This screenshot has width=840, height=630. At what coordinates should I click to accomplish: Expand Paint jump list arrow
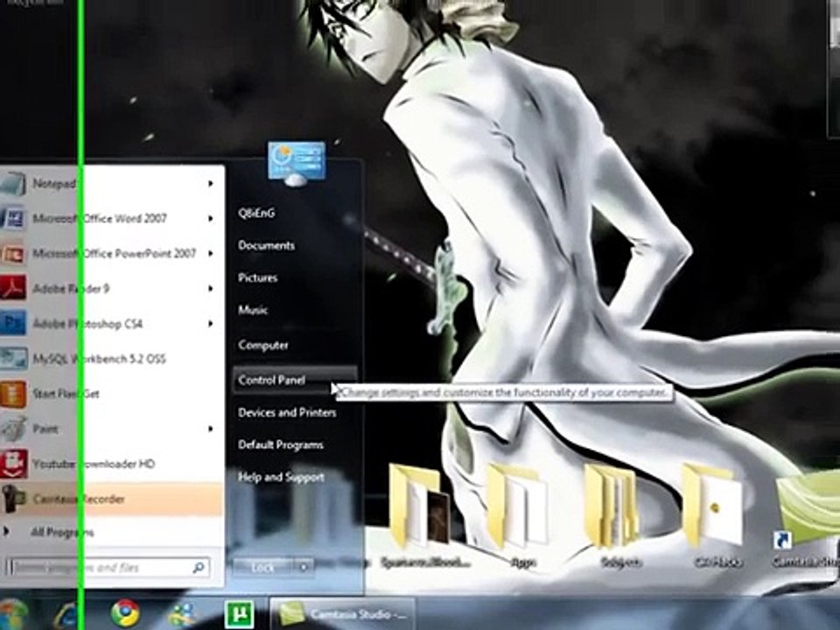tap(211, 429)
